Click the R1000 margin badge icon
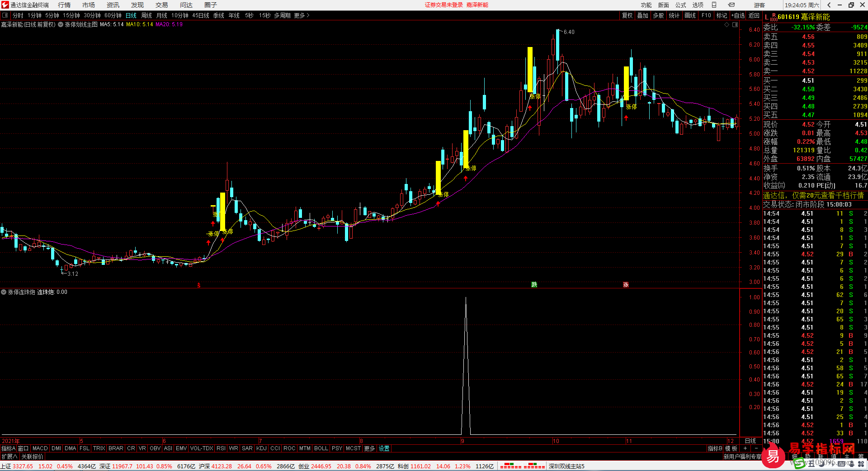The height and width of the screenshot is (471, 868). pos(774,17)
